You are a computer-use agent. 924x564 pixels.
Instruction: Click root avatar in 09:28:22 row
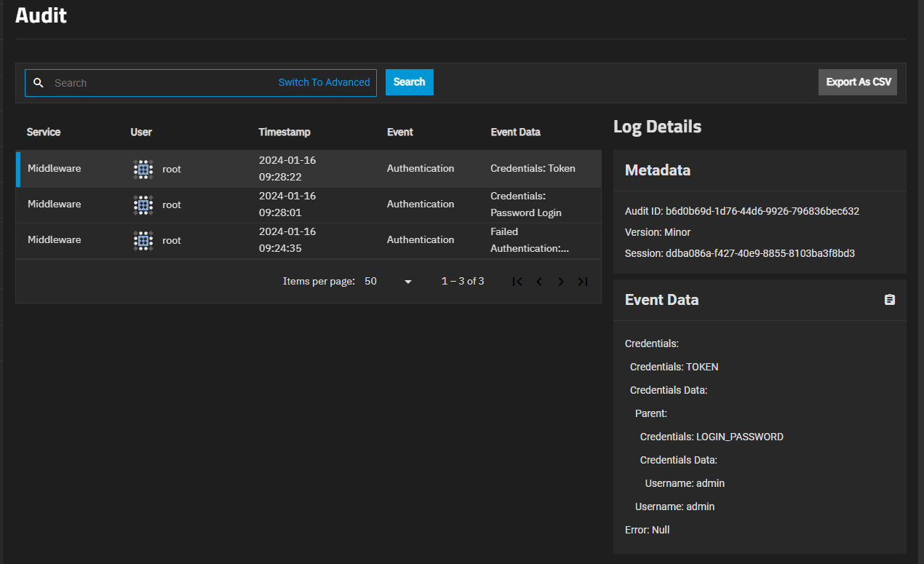[143, 169]
